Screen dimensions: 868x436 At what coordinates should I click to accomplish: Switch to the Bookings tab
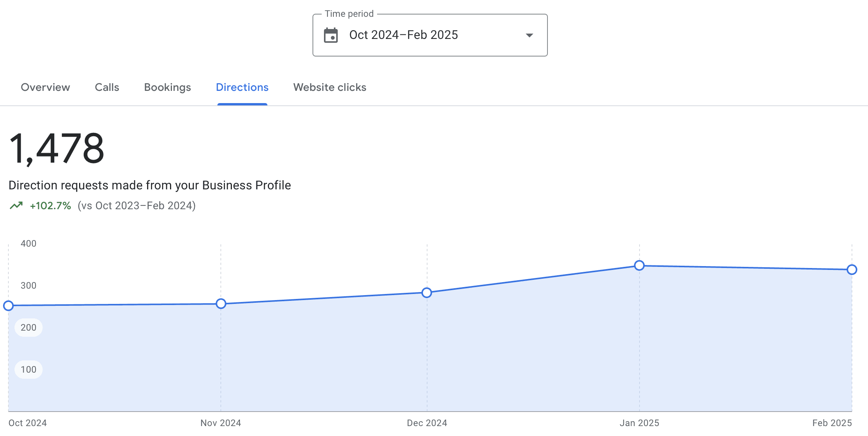(167, 87)
